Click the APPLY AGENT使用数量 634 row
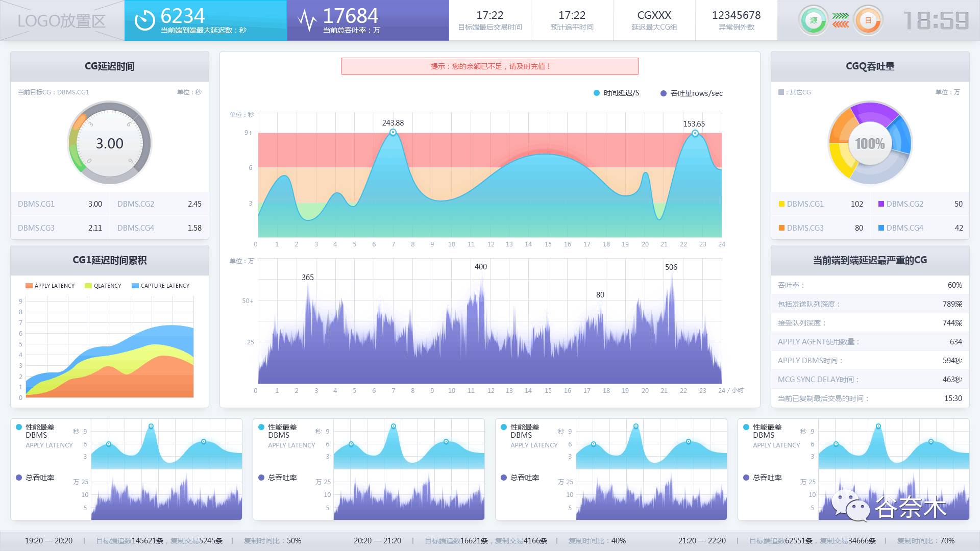The height and width of the screenshot is (551, 980). click(x=870, y=342)
